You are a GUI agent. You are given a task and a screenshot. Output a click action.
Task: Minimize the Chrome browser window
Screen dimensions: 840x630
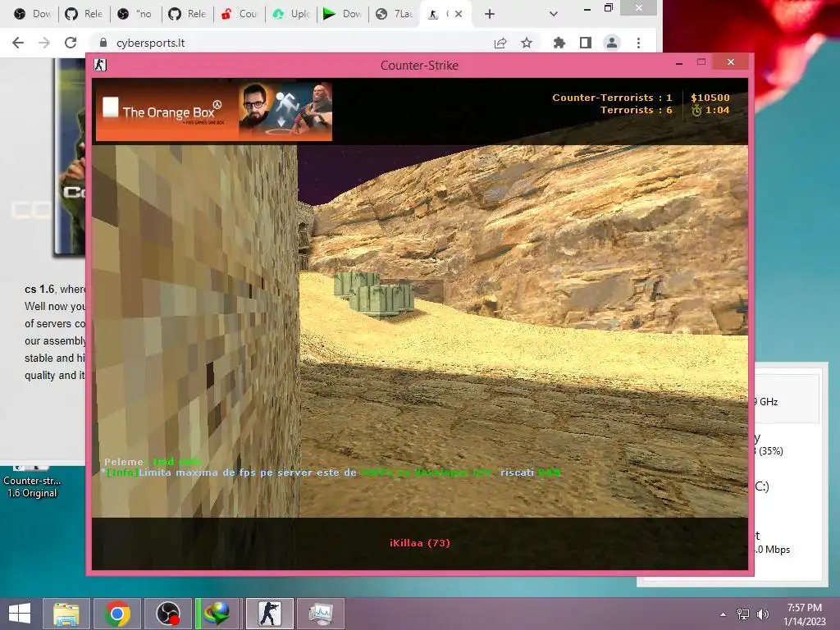coord(587,9)
